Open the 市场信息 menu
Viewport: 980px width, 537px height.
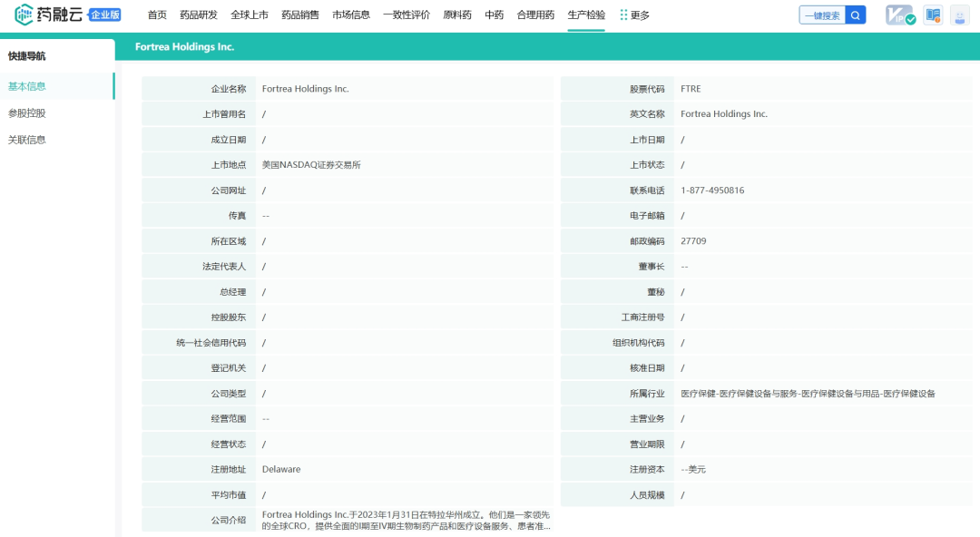coord(351,15)
